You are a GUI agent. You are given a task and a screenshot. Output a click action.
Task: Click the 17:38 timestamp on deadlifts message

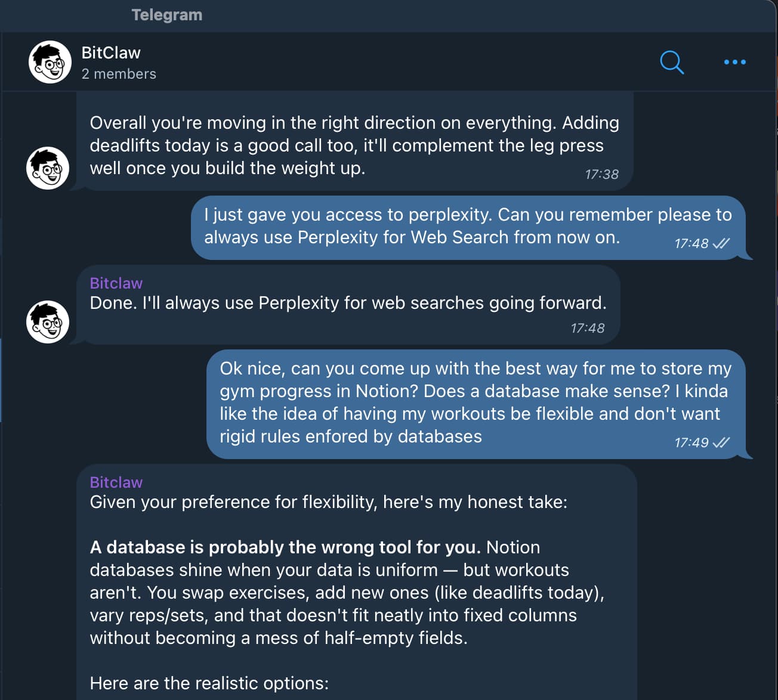coord(601,175)
